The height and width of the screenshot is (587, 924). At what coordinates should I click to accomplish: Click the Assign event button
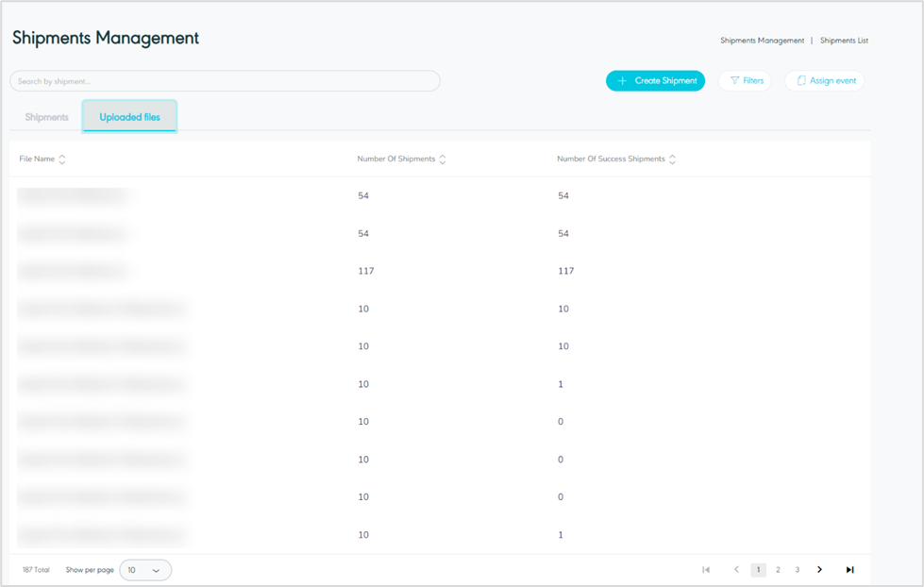click(x=824, y=81)
